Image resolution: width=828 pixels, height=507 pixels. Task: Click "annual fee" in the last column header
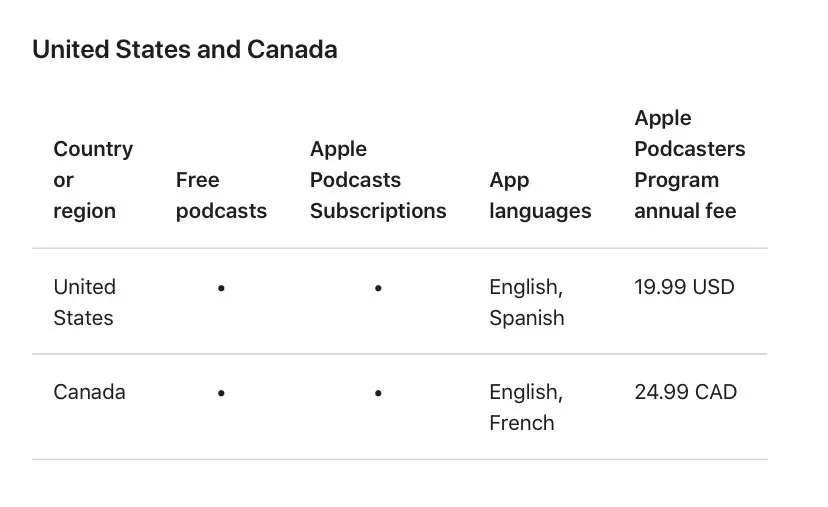tap(685, 211)
